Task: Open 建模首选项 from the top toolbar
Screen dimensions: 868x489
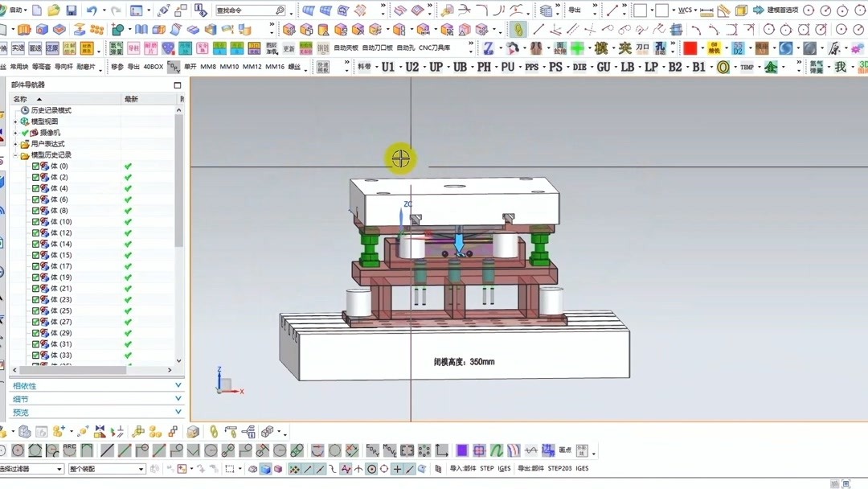Action: [x=784, y=8]
